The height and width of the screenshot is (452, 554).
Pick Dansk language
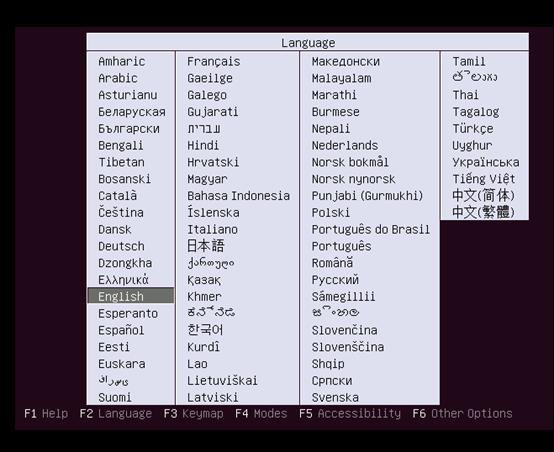click(x=114, y=229)
